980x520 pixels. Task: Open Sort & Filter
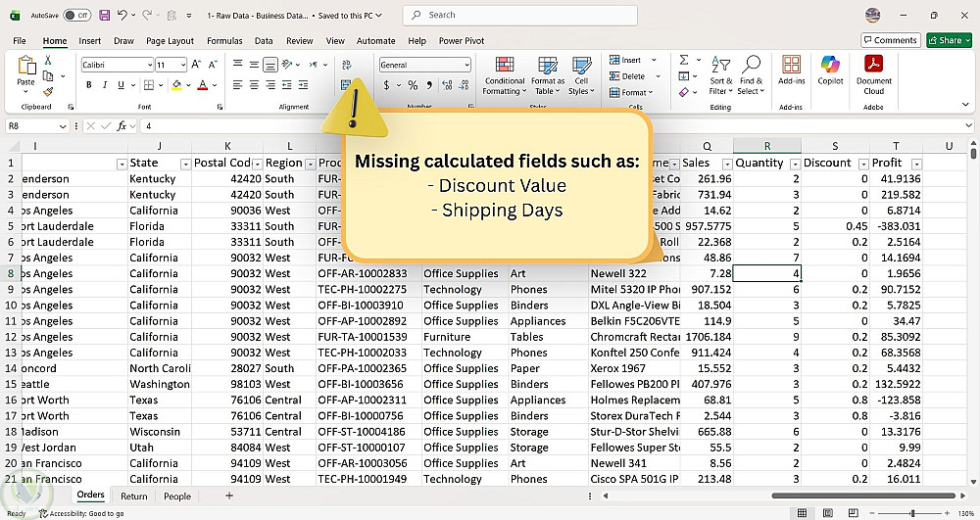click(x=720, y=75)
